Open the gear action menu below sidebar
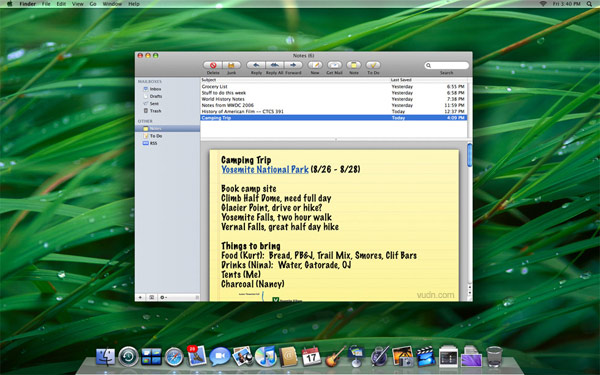600x375 pixels. coord(163,297)
